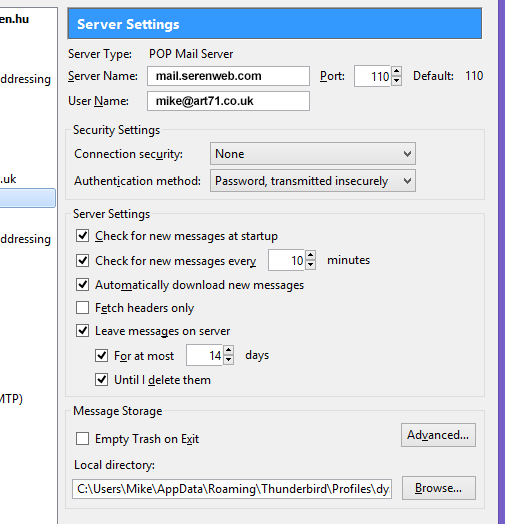Enable 'Fetch headers only' option
Screen dimensions: 505x524
pos(82,308)
